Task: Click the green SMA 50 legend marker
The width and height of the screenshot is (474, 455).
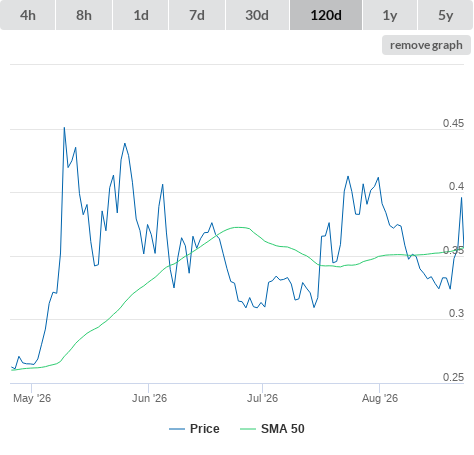Action: pos(248,429)
